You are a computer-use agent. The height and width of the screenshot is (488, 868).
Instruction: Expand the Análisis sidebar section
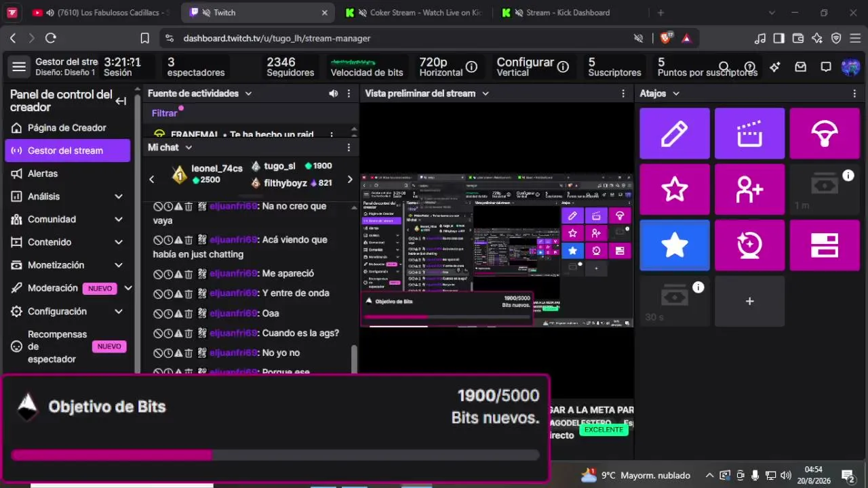point(119,197)
